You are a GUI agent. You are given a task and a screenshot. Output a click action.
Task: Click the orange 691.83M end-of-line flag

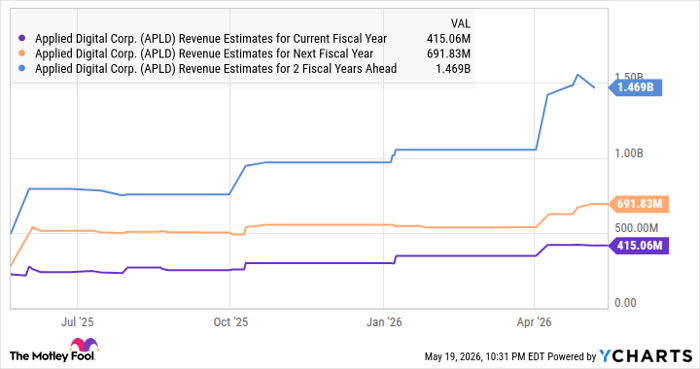(639, 204)
